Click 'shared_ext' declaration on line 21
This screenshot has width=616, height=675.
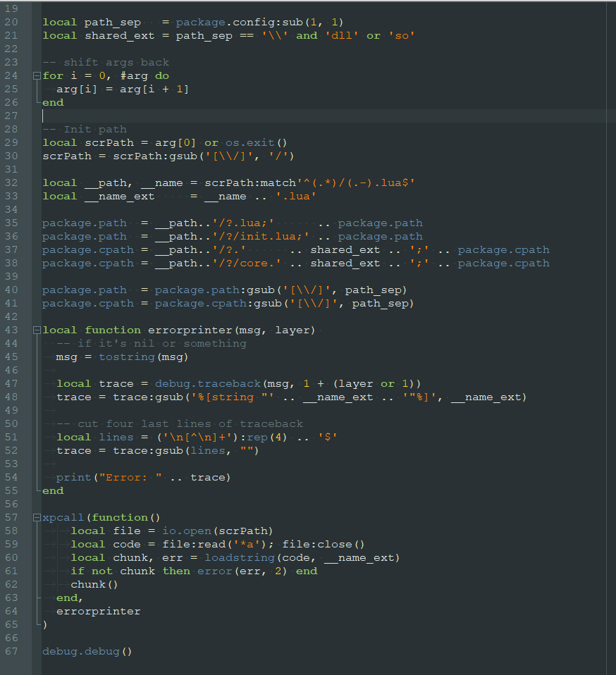pyautogui.click(x=120, y=36)
